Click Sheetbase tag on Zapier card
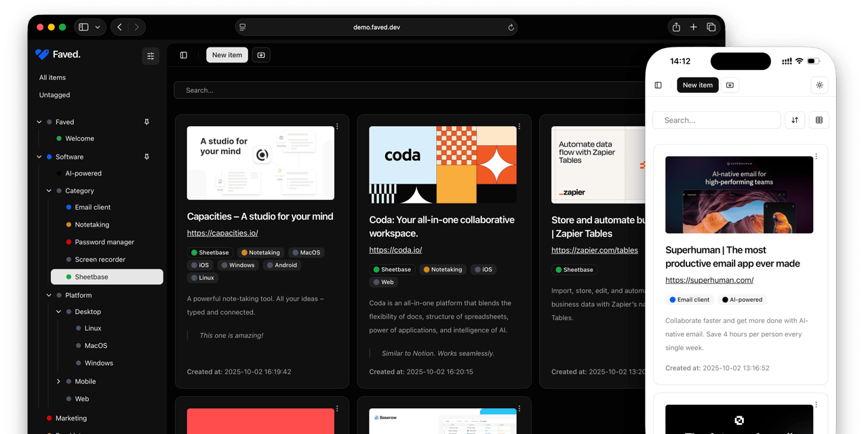Screen dimensions: 868x434 pos(574,270)
